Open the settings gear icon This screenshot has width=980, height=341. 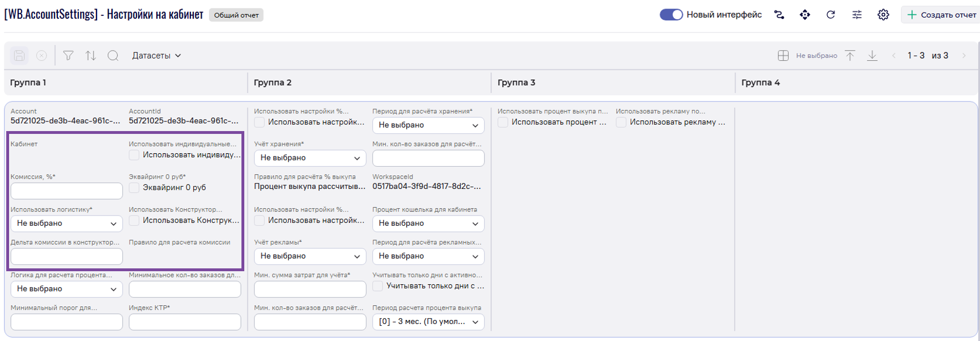click(883, 15)
